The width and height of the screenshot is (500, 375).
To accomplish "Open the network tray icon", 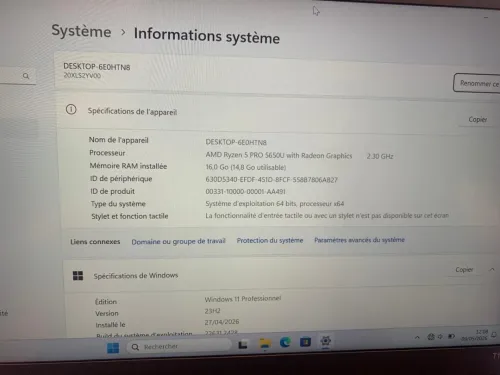I will tap(431, 337).
